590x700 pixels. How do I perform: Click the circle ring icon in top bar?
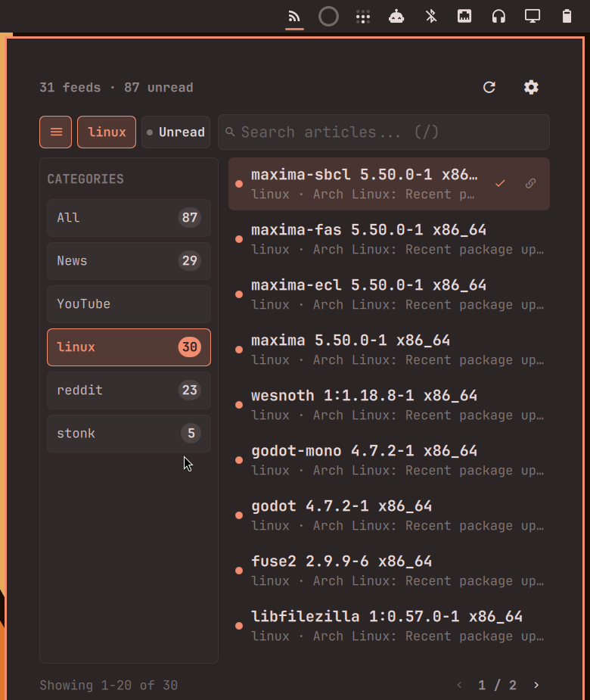click(328, 17)
